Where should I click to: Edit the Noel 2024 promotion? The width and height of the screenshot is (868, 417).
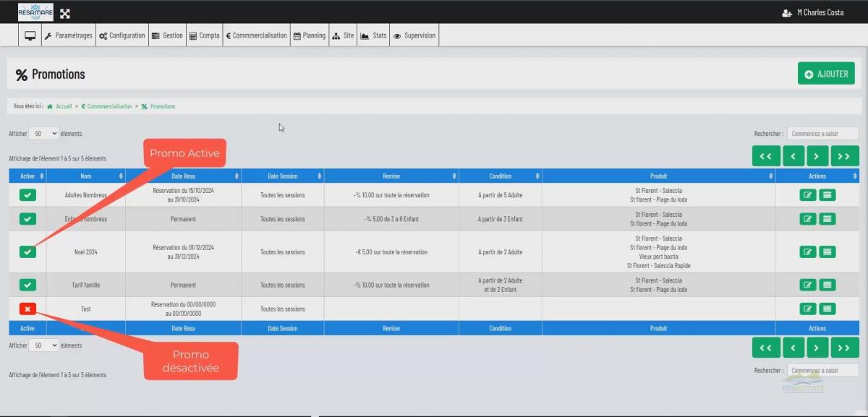807,252
